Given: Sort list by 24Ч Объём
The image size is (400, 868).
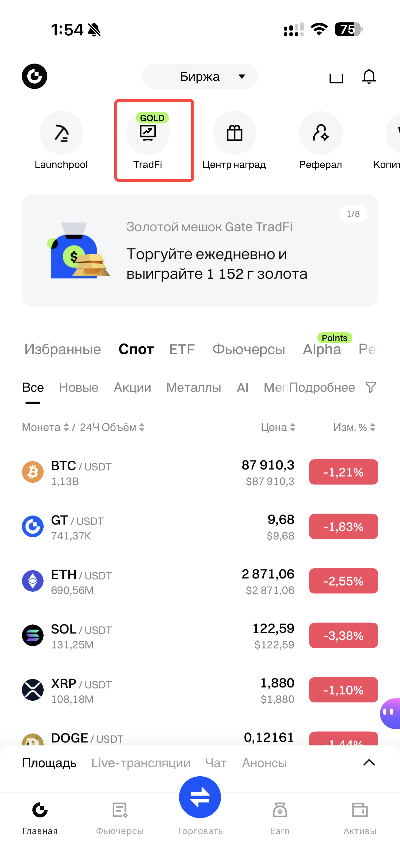Looking at the screenshot, I should pos(112,427).
